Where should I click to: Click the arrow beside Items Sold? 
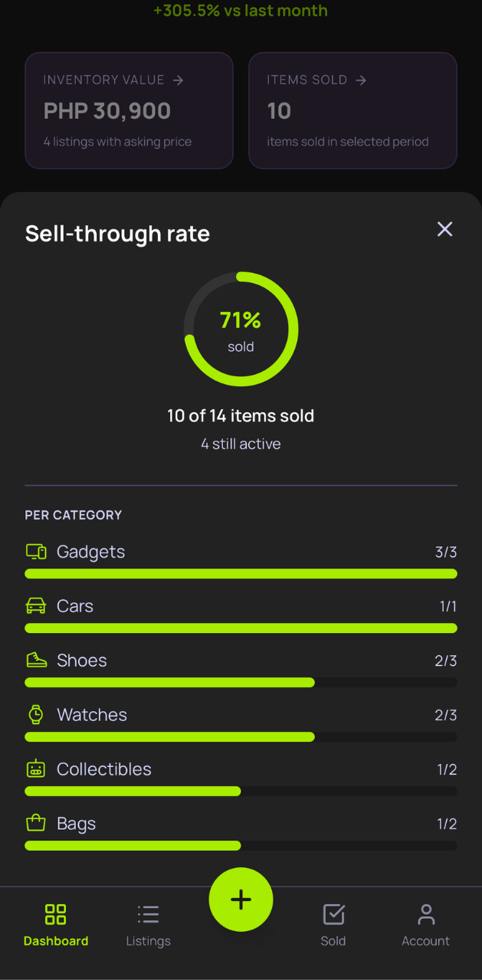point(361,80)
